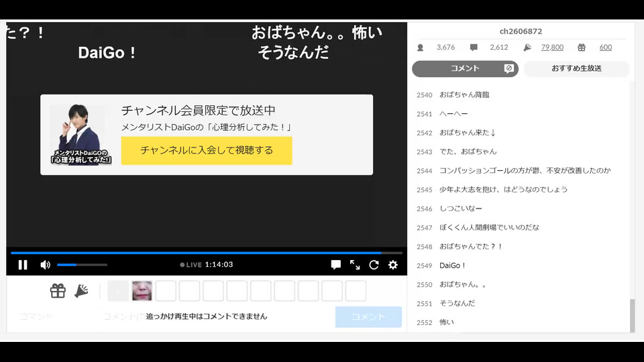Switch to コメント tab

click(x=465, y=68)
